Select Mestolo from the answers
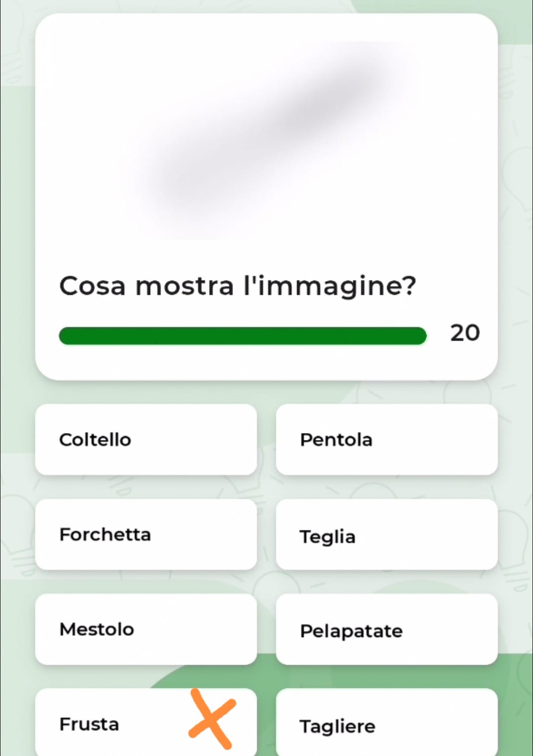Screen dimensions: 533x756 pos(146,629)
